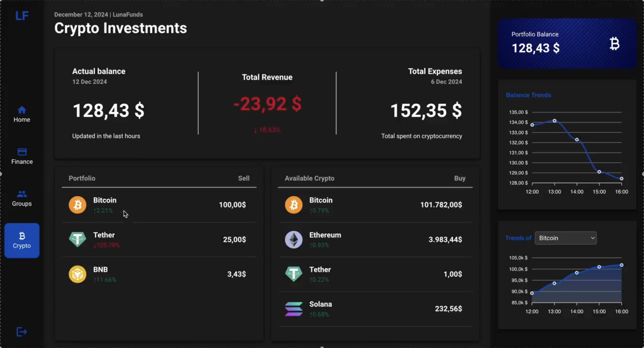
Task: Click Total Expenses 152,35 $ amount
Action: 426,110
